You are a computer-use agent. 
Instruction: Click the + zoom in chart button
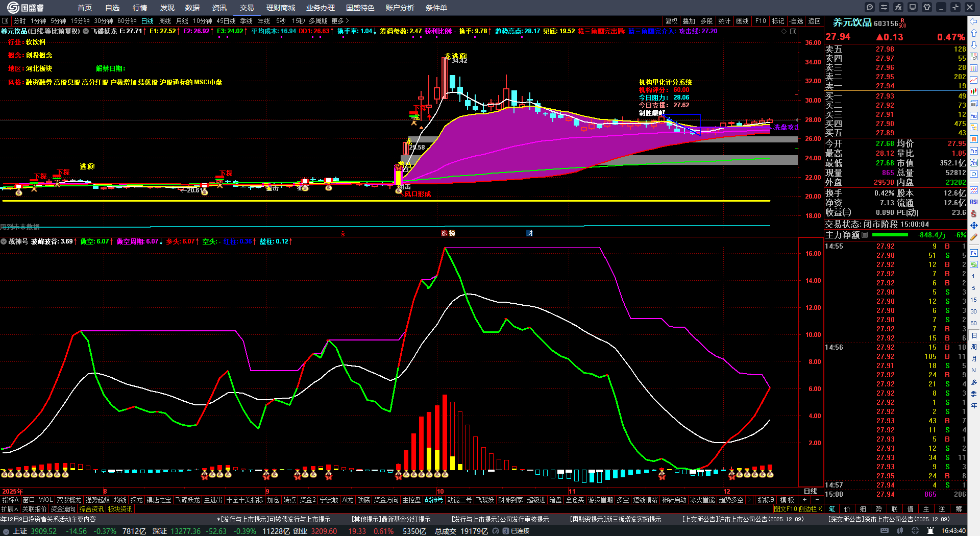[x=805, y=500]
